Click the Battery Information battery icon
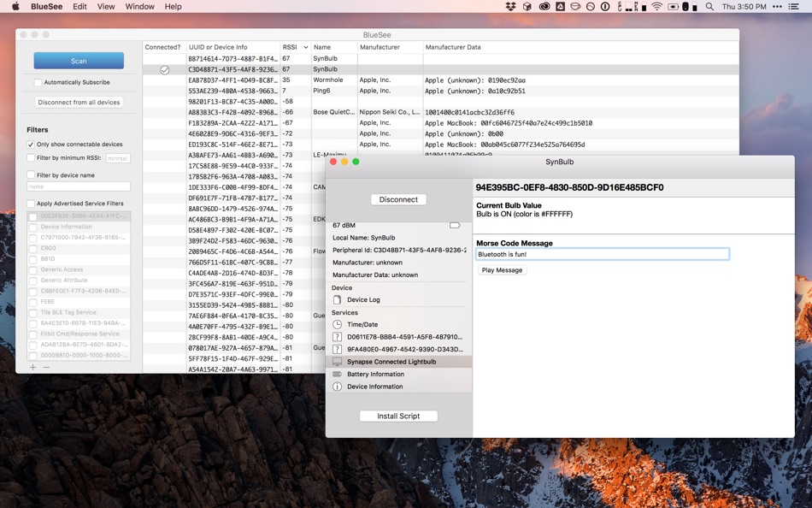Viewport: 812px width, 508px height. 337,375
